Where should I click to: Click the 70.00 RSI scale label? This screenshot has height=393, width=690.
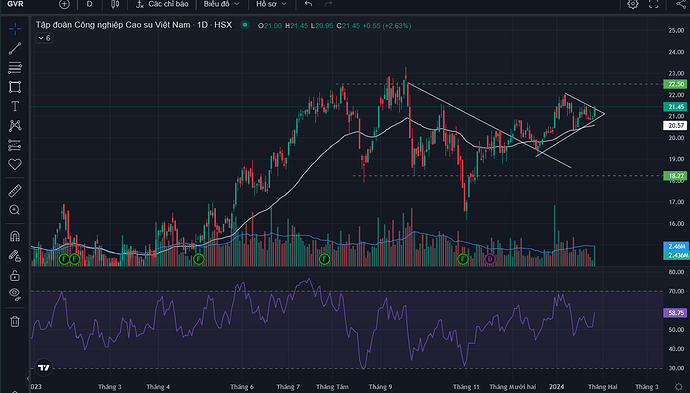[x=676, y=291]
